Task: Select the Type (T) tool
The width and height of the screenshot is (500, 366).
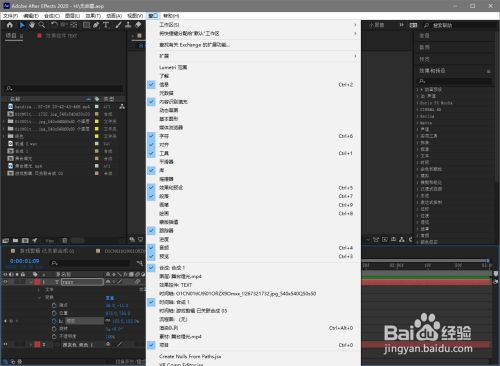Action: (x=106, y=25)
